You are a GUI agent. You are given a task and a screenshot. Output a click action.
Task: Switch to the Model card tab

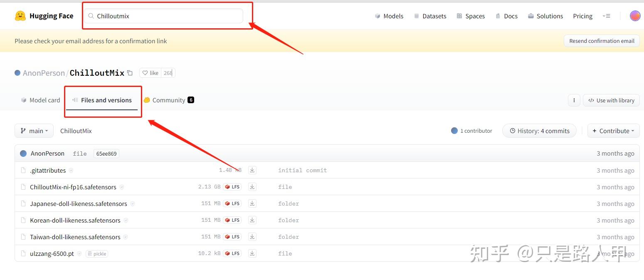(x=40, y=100)
